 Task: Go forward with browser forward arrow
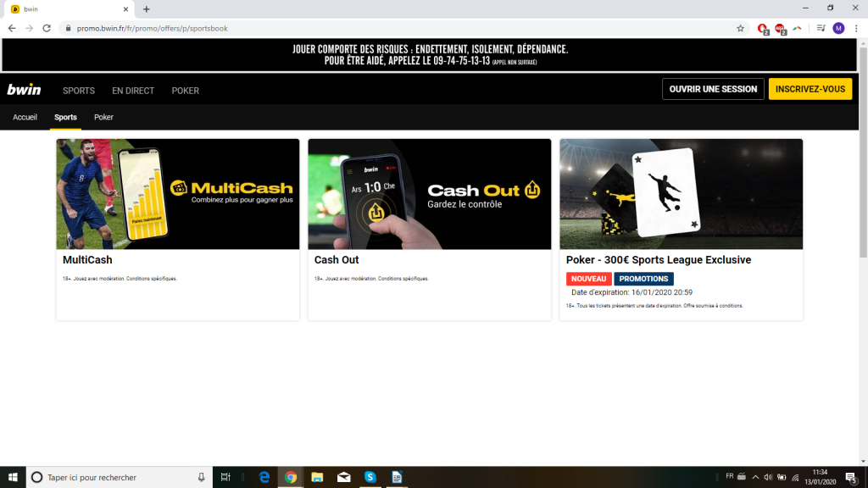click(x=30, y=28)
